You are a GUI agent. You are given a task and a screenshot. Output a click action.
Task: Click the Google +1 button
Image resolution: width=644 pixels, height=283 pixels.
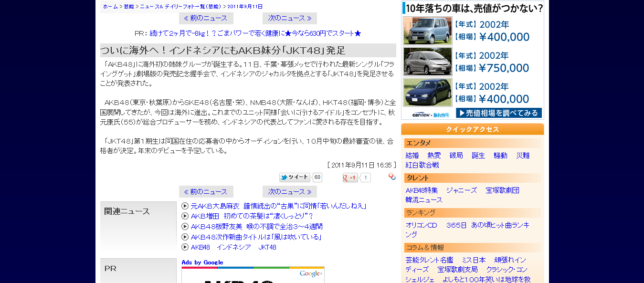[x=350, y=178]
